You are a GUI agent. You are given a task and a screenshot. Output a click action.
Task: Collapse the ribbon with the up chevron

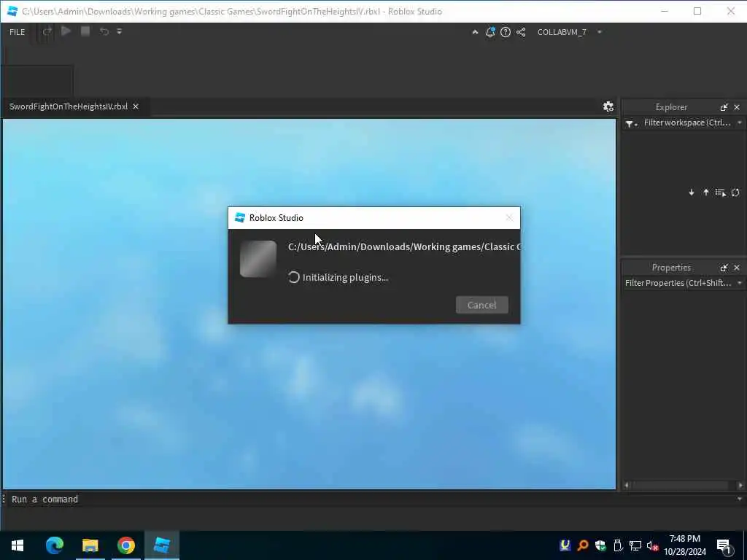[x=475, y=32]
